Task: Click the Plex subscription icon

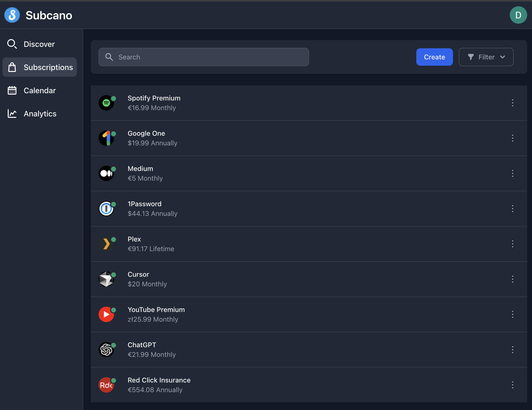Action: tap(107, 244)
